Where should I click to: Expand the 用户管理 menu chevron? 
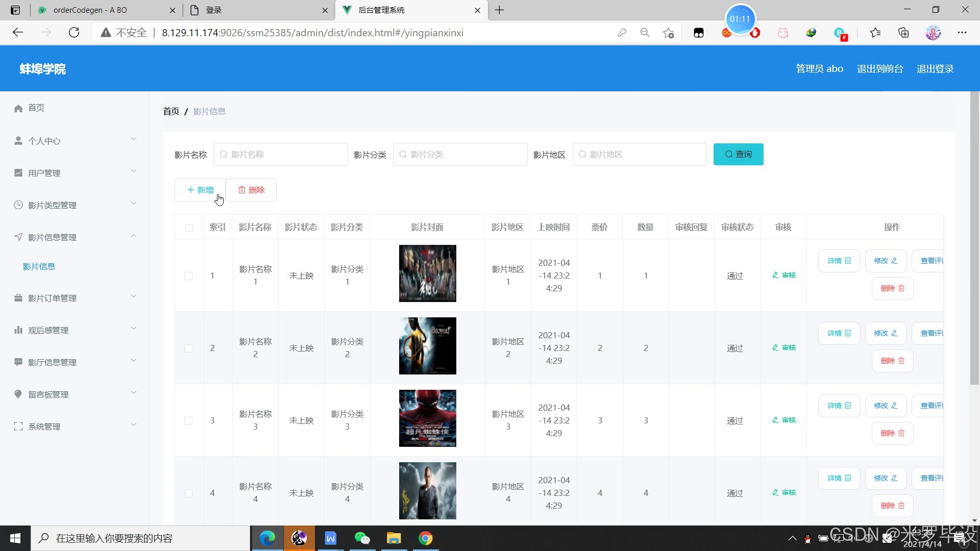tap(134, 171)
